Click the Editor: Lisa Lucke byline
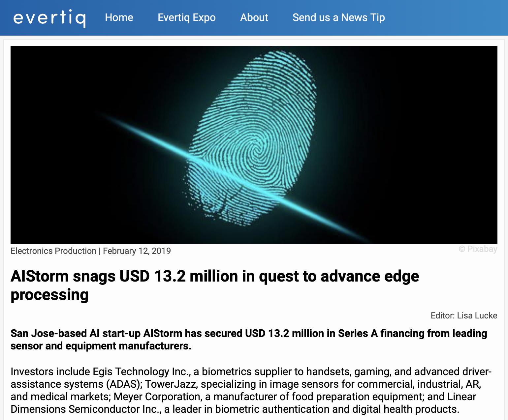The height and width of the screenshot is (420, 508). click(x=464, y=315)
